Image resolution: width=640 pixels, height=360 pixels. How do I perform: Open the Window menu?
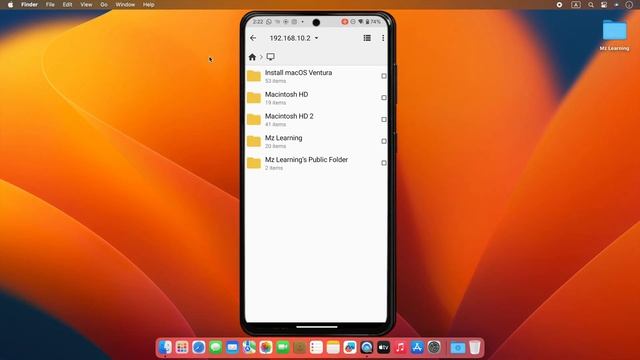125,4
